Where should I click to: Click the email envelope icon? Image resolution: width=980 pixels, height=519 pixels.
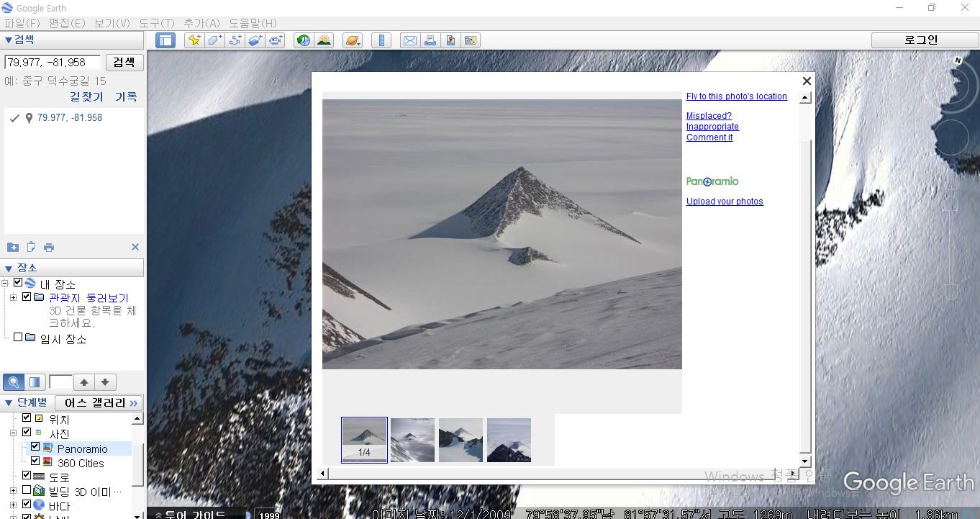pyautogui.click(x=409, y=40)
